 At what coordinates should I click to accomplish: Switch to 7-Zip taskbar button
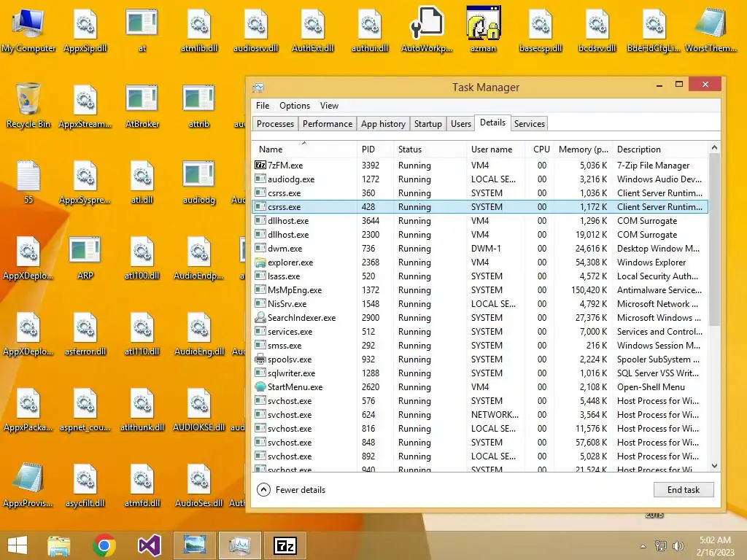[285, 545]
